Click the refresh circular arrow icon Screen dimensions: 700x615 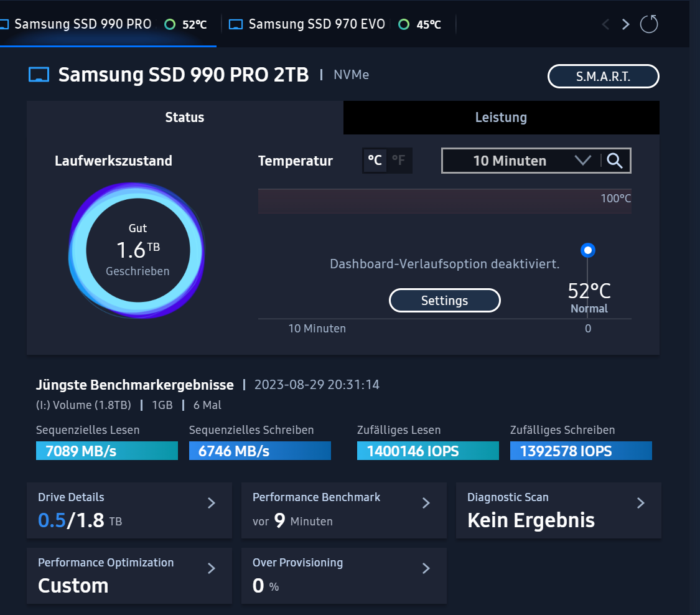(x=648, y=24)
